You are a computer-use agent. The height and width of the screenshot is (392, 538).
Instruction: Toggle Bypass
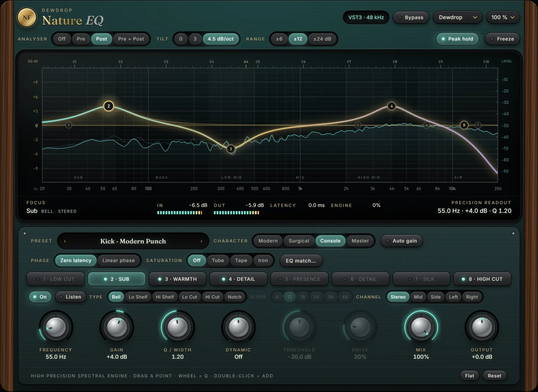pos(411,18)
